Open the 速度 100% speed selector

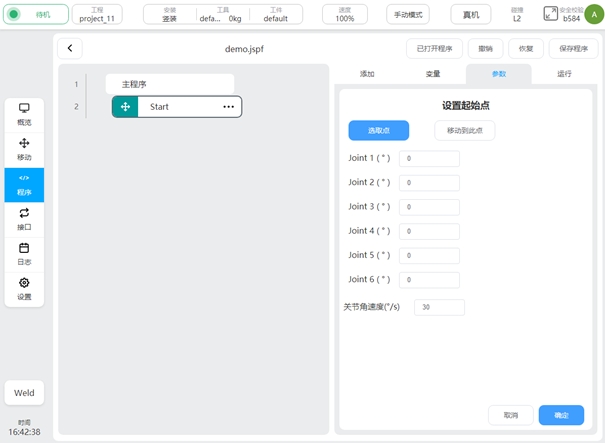click(344, 14)
